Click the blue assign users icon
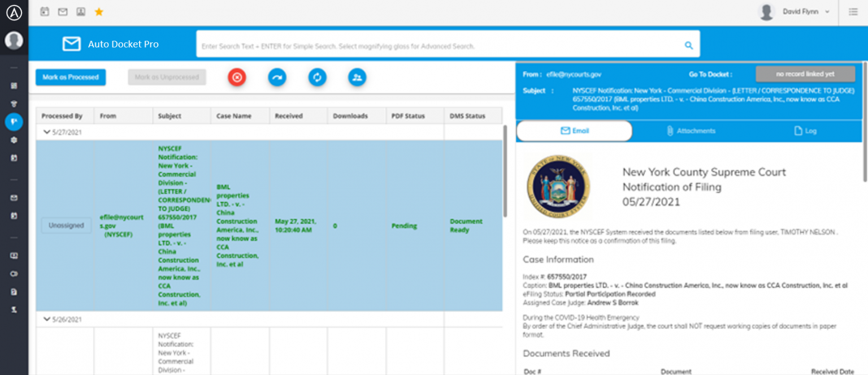This screenshot has height=375, width=868. click(x=357, y=77)
